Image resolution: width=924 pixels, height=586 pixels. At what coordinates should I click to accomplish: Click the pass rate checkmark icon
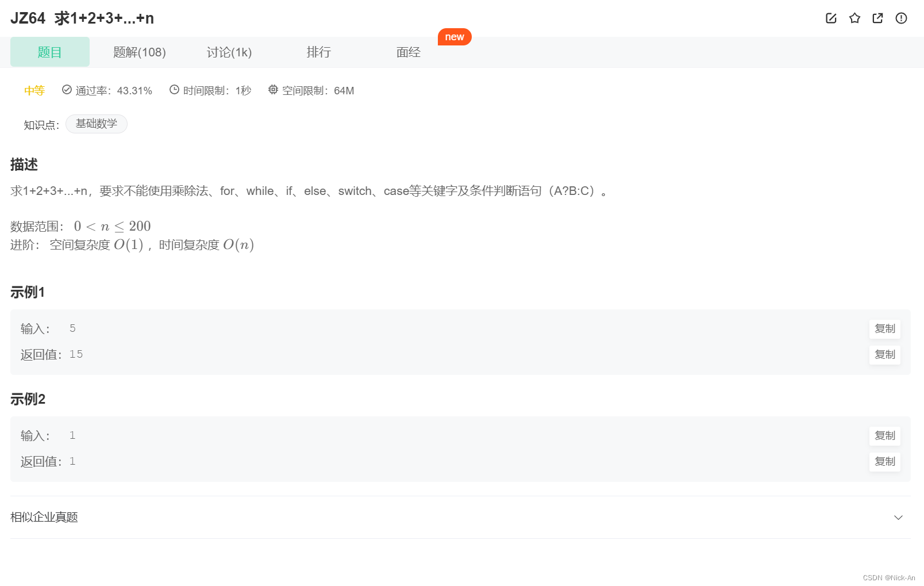[x=67, y=90]
